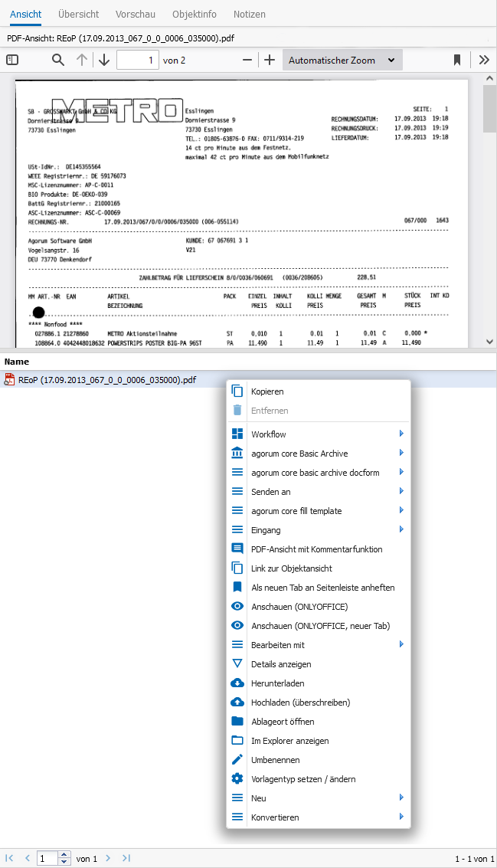This screenshot has height=868, width=497.
Task: Zoom in with the plus button
Action: pos(270,60)
